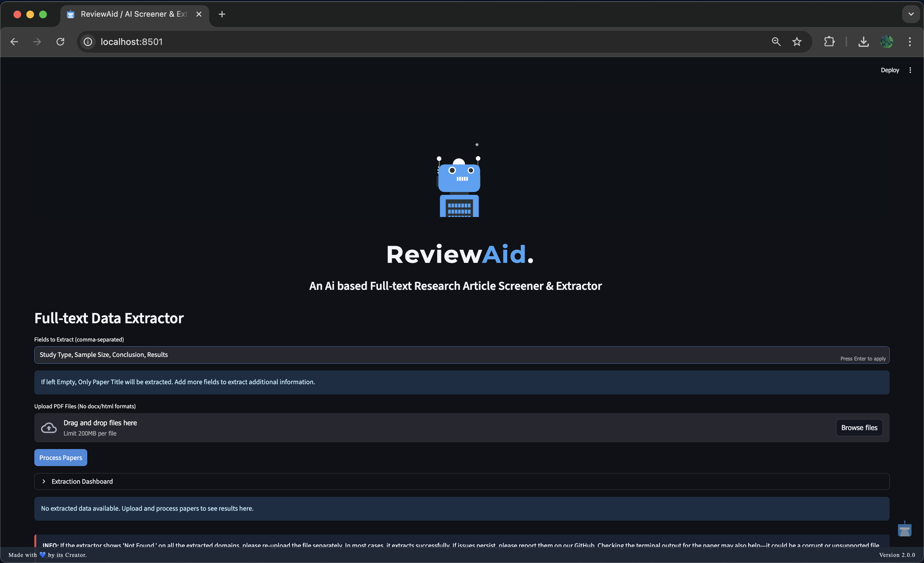This screenshot has height=563, width=924.
Task: Click the small robot icon at bottom right
Action: click(x=904, y=530)
